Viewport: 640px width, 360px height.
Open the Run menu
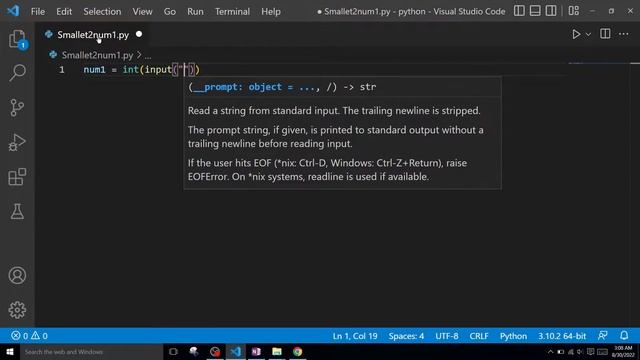coord(195,11)
